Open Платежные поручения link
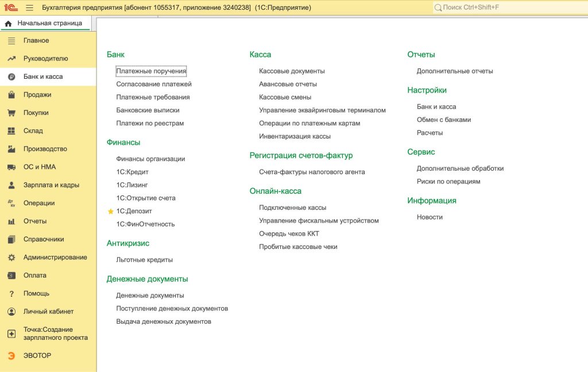Viewport: 588px width, 372px height. [x=151, y=71]
